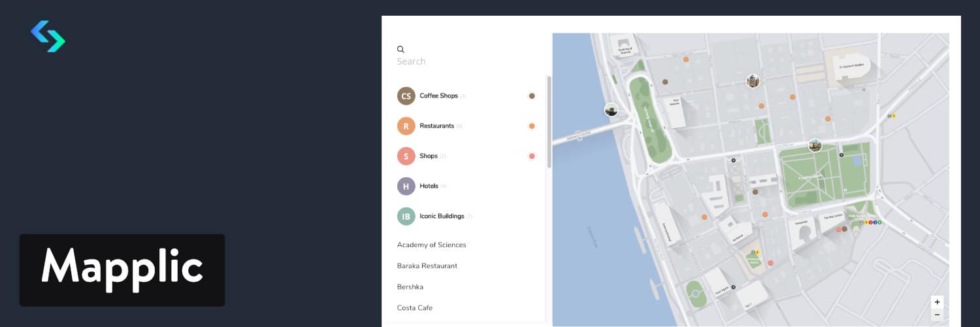Click the Coffee Shops CS avatar icon
This screenshot has width=980, height=327.
[406, 96]
